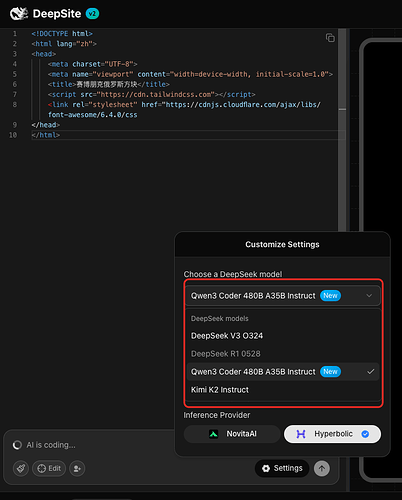
Task: Click the Hyperbolic logo icon
Action: tap(301, 434)
